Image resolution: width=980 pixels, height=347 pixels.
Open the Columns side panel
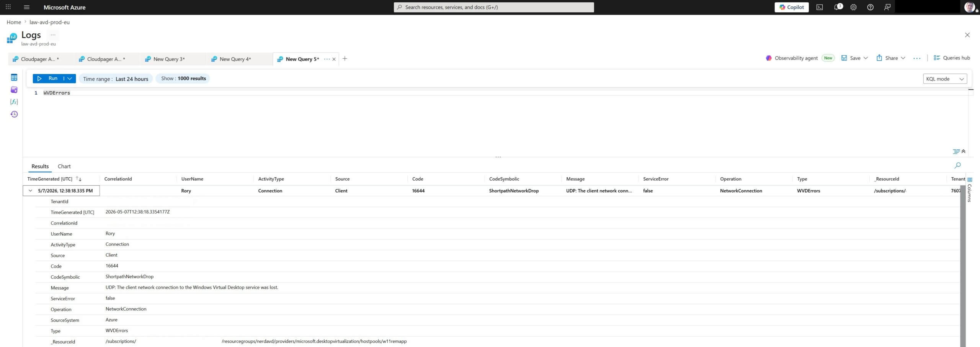[969, 190]
